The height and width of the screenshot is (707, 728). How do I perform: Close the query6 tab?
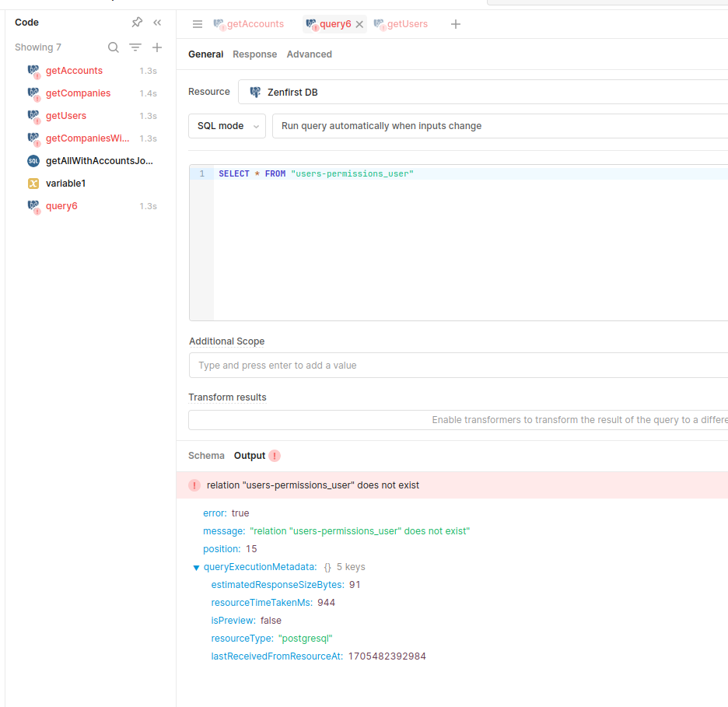click(x=359, y=24)
